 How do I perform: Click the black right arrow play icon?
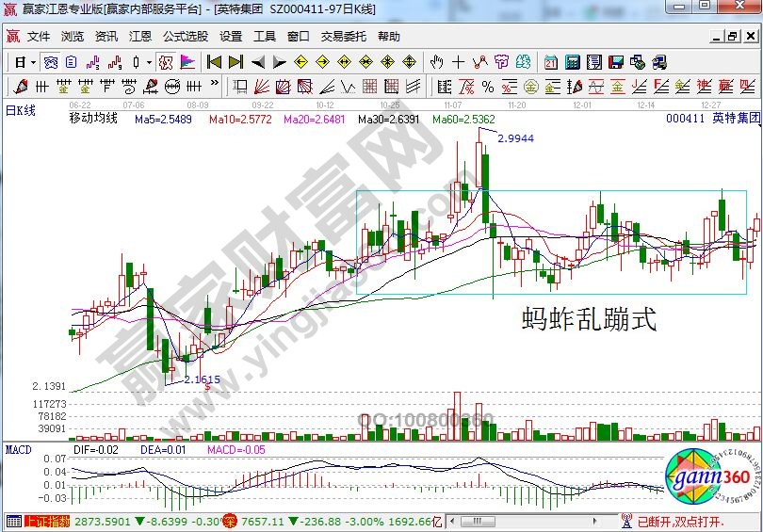(279, 62)
